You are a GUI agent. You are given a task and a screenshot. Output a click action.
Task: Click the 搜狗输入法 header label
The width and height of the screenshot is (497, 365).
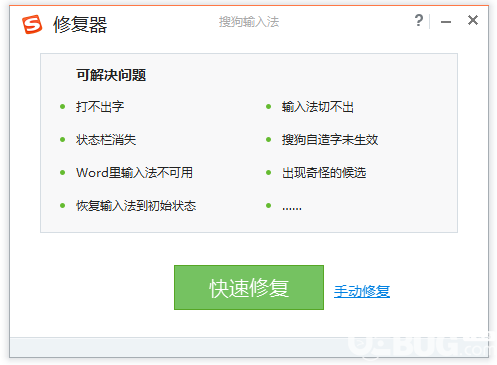click(249, 22)
